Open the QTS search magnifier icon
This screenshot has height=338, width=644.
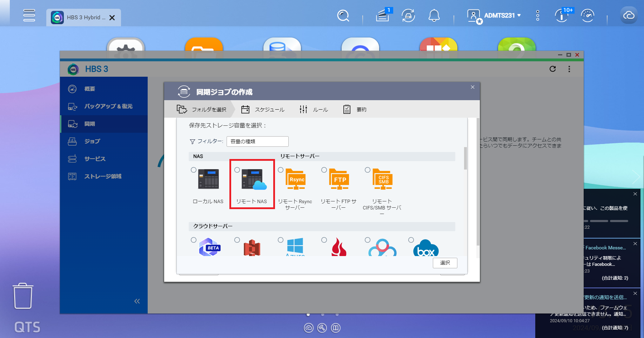pos(343,16)
